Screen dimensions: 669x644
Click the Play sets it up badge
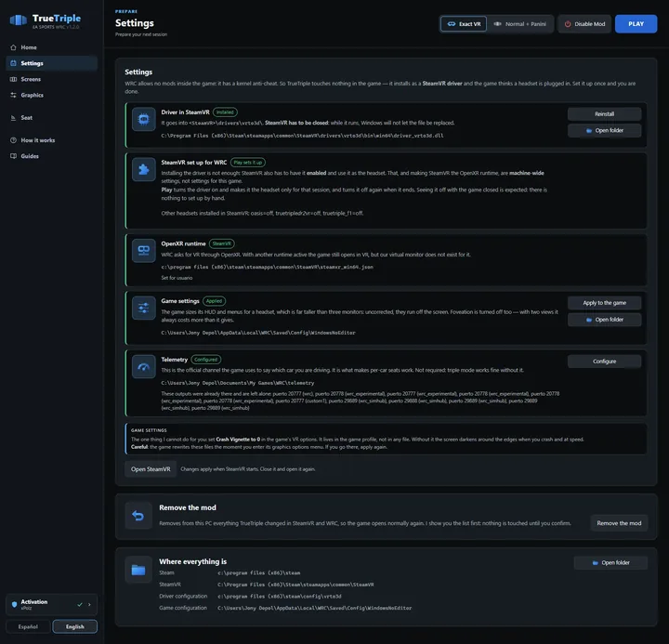coord(248,163)
